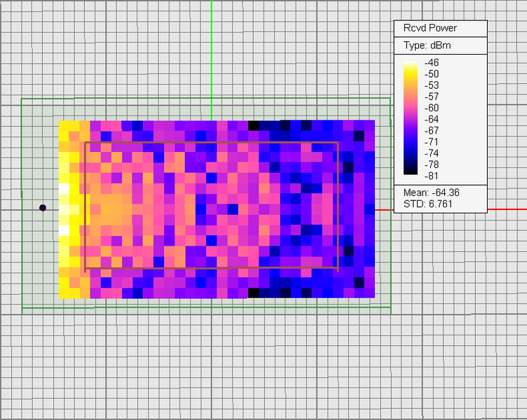This screenshot has width=527, height=420.
Task: Click the -46 value in the legend
Action: click(432, 62)
